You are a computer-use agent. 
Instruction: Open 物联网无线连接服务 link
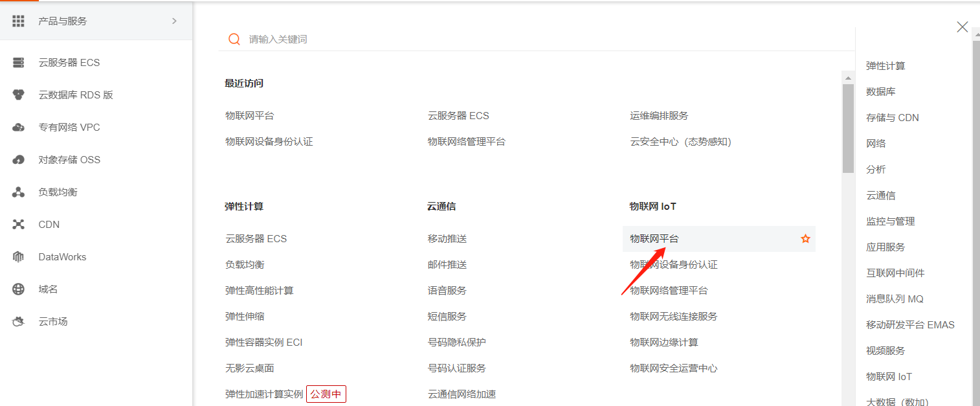[x=674, y=317]
